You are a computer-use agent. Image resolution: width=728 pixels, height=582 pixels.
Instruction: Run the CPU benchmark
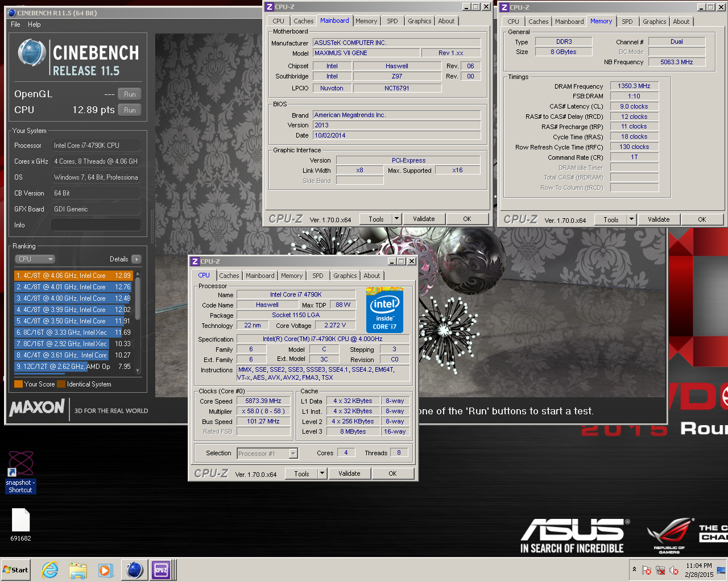click(130, 110)
